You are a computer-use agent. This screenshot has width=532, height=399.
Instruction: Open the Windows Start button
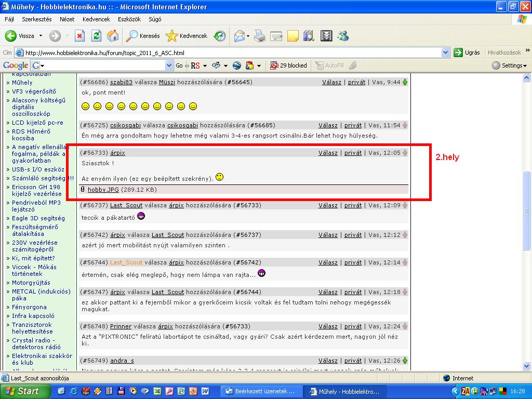[x=24, y=391]
